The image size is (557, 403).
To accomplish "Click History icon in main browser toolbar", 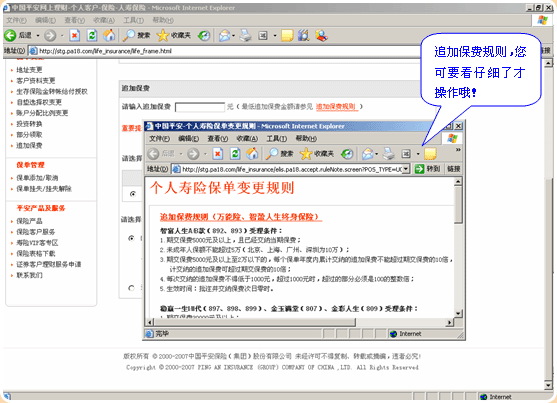I will coord(204,35).
